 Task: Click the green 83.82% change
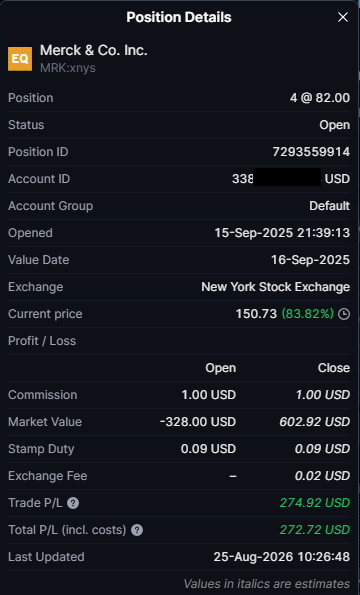point(308,314)
